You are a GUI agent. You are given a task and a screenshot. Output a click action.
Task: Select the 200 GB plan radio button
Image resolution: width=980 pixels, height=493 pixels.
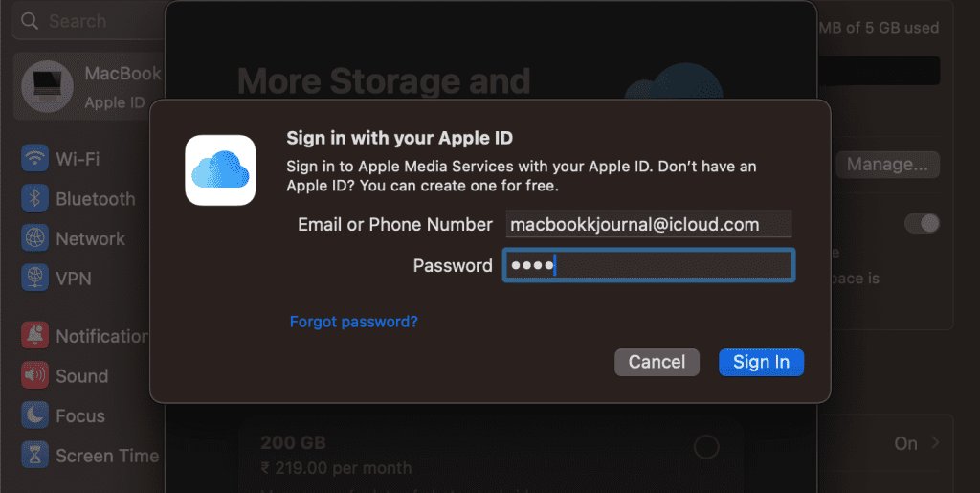click(x=706, y=447)
